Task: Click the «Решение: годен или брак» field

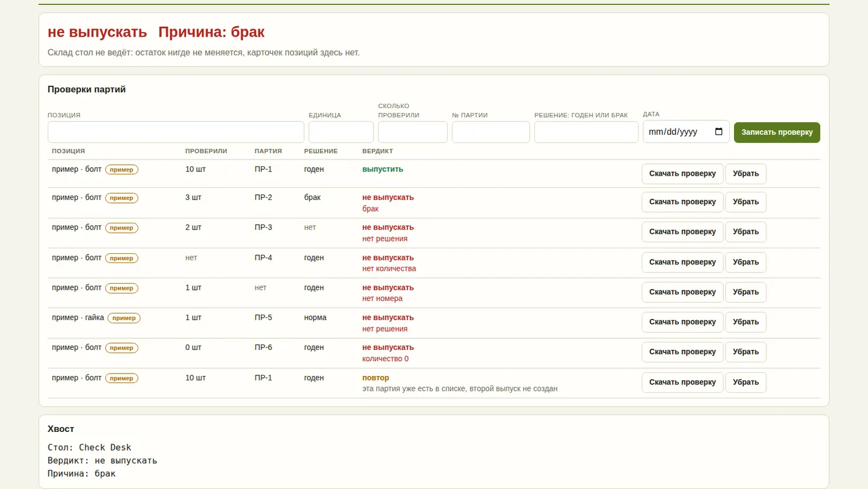Action: point(587,132)
